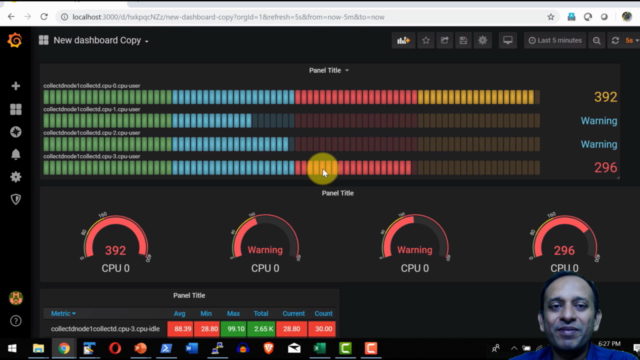
Task: Open the bar gauge Panel Title menu
Action: 329,71
